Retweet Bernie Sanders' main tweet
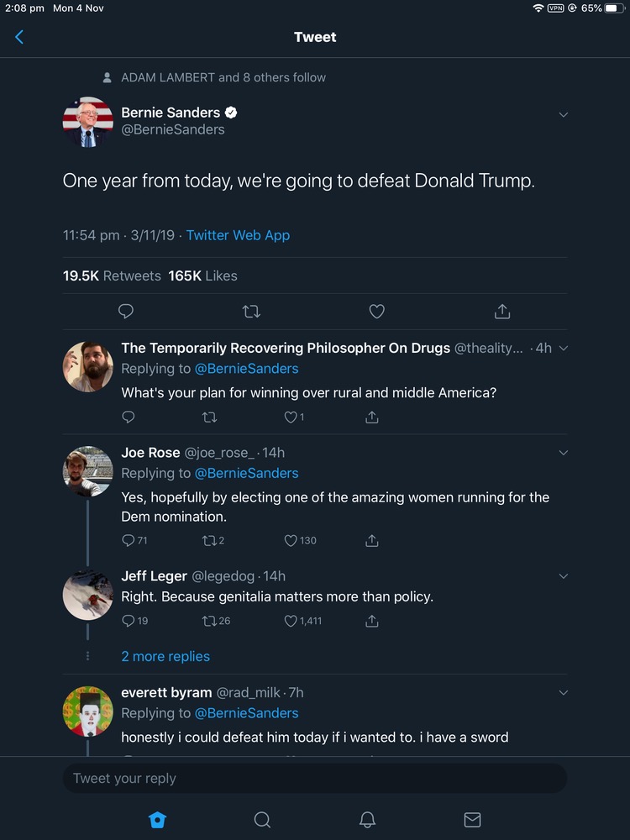This screenshot has height=840, width=630. [251, 312]
